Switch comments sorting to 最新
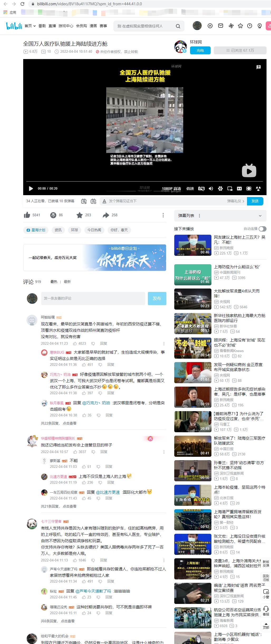 pos(67,282)
